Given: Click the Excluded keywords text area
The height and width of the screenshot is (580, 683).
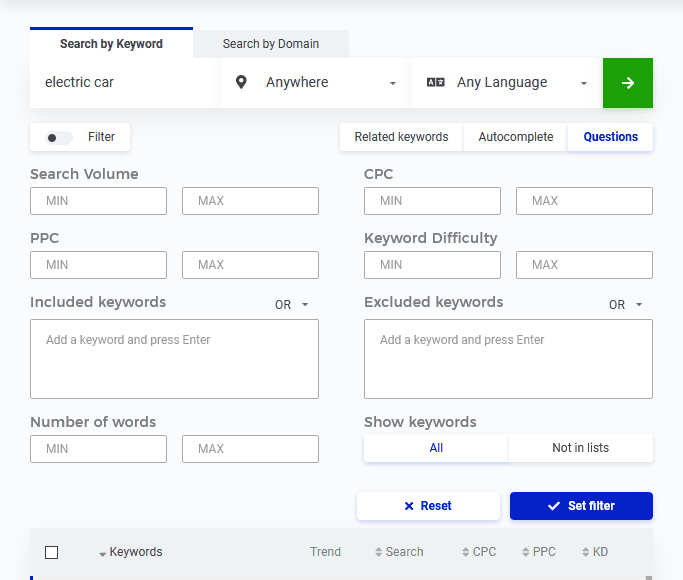Looking at the screenshot, I should pyautogui.click(x=508, y=359).
